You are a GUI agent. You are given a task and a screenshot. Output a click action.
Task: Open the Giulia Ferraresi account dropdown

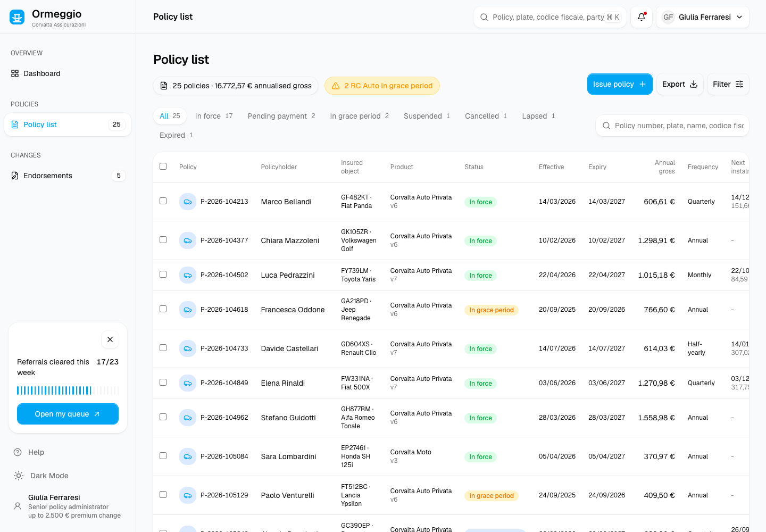coord(703,17)
